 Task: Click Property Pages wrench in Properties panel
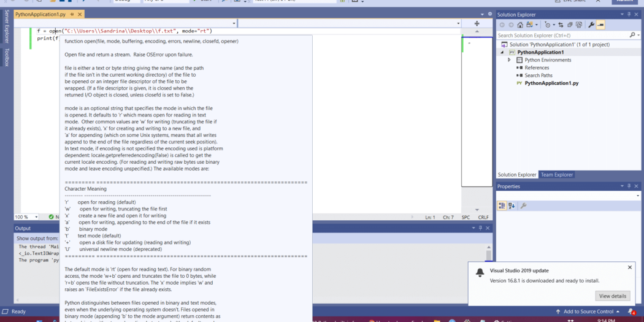[523, 205]
